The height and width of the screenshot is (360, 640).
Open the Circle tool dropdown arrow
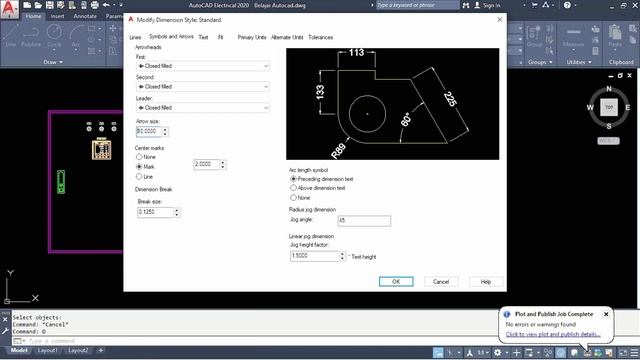(54, 51)
